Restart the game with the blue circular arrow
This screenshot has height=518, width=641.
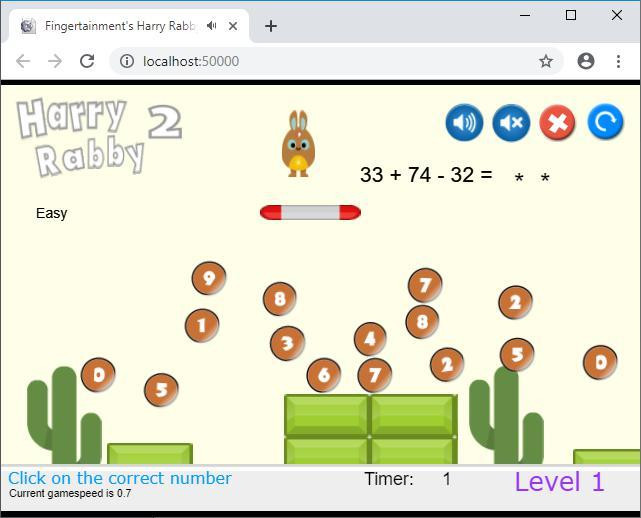pyautogui.click(x=605, y=121)
